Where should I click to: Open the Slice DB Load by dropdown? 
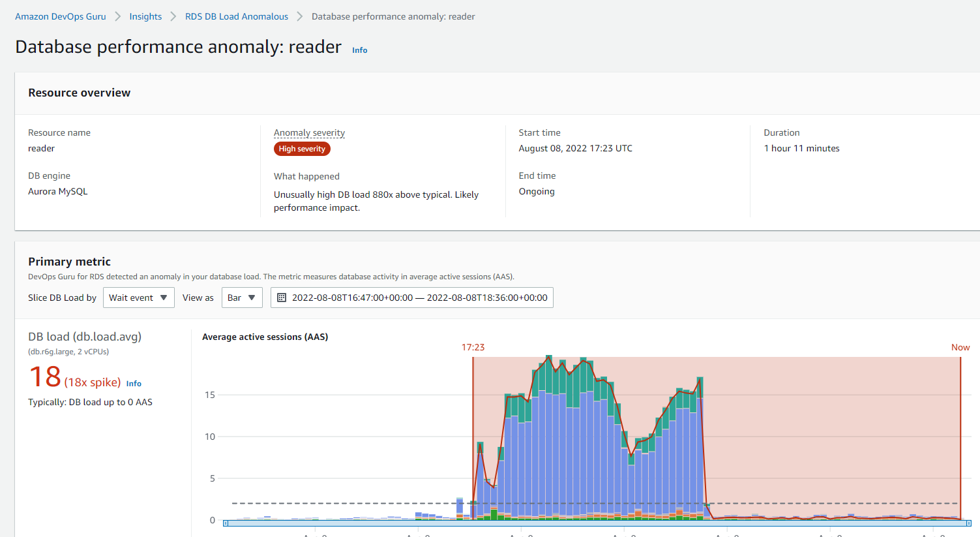tap(138, 298)
